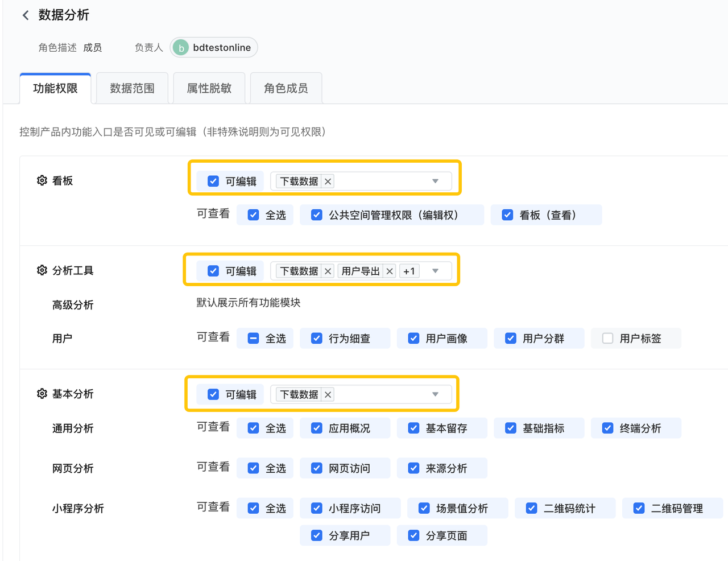This screenshot has width=728, height=561.
Task: Remove 下载数据 tag in 看板 row
Action: [x=328, y=181]
